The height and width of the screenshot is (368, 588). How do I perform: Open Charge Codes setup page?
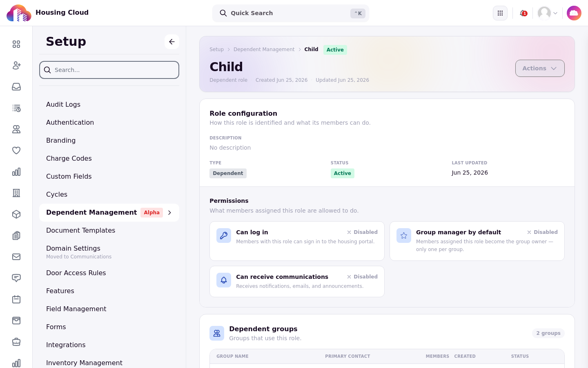pos(69,158)
